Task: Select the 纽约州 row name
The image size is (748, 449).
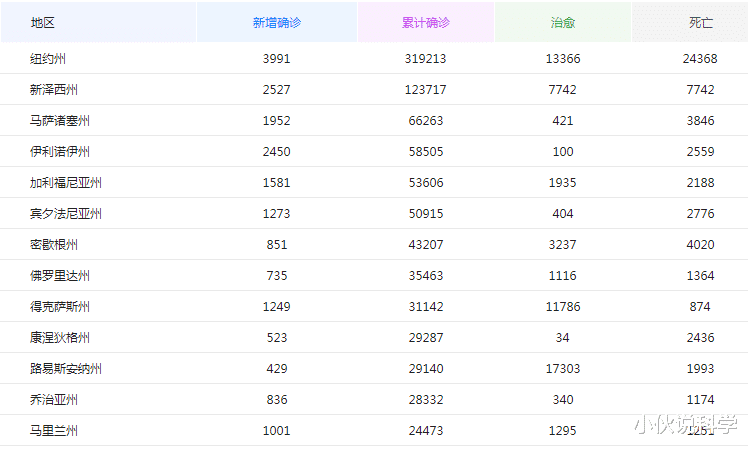Action: [48, 59]
